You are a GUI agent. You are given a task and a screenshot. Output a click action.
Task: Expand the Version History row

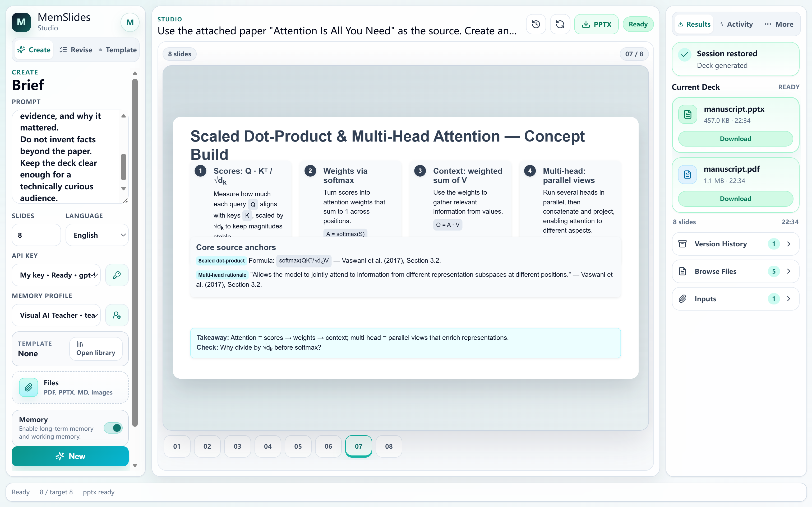(736, 244)
